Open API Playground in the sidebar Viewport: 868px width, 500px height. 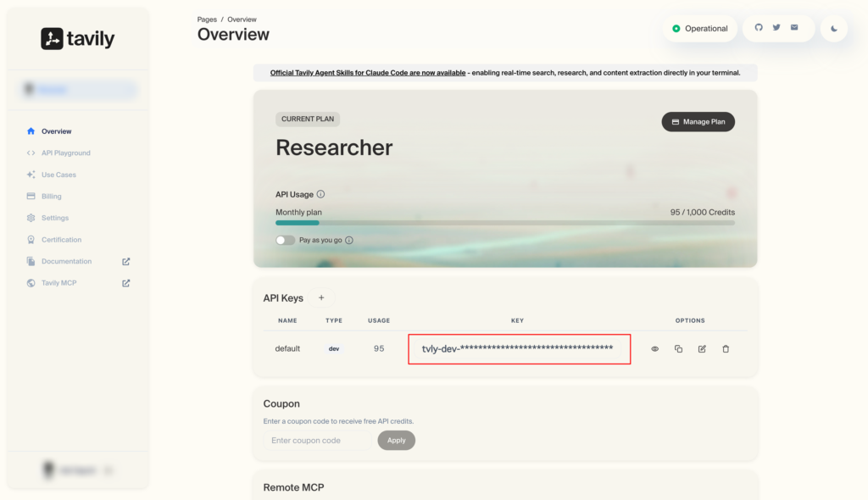pyautogui.click(x=65, y=153)
